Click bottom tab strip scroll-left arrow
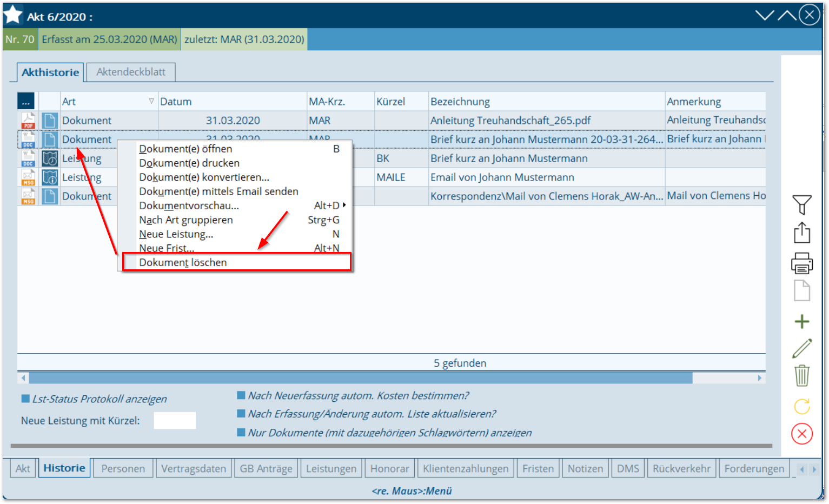Image resolution: width=829 pixels, height=504 pixels. pos(802,469)
